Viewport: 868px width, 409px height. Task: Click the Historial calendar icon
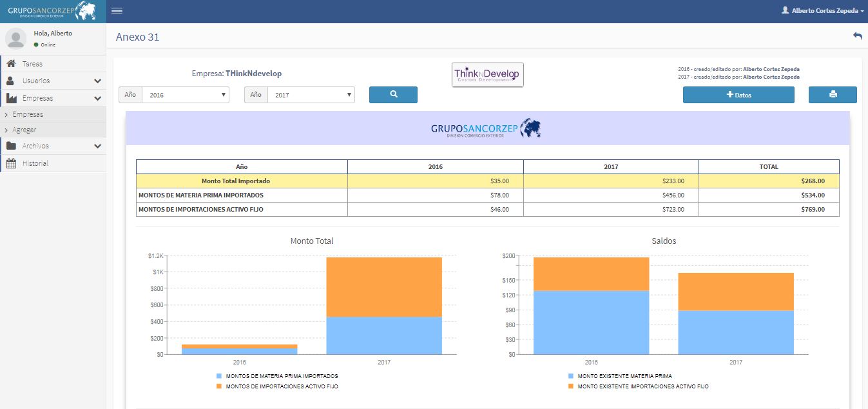[11, 163]
